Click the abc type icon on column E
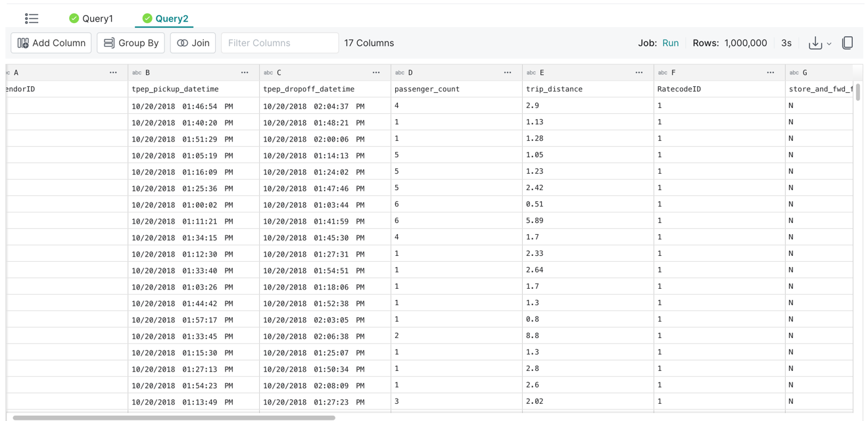 531,73
